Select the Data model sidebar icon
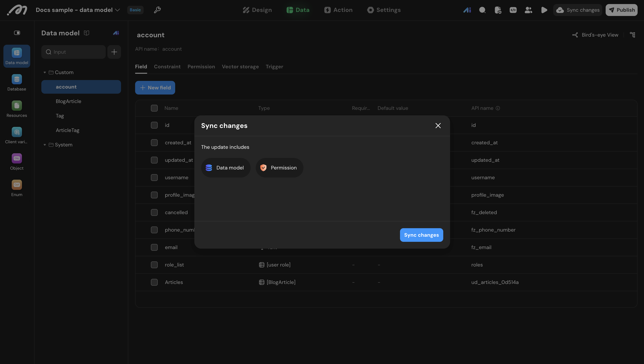Viewport: 644px width, 364px height. [x=17, y=56]
